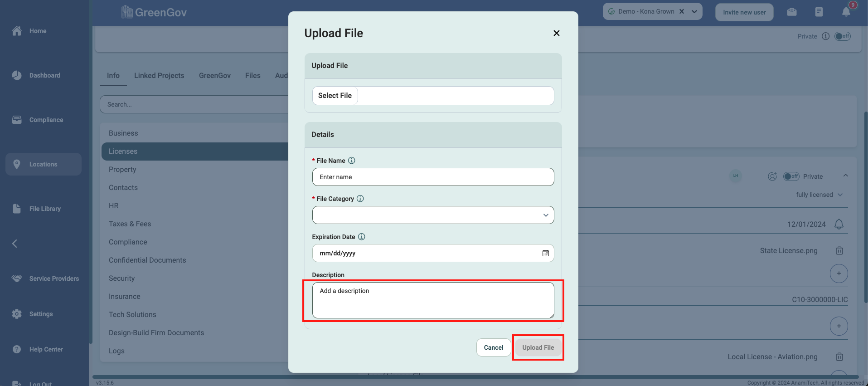Delete Local License - Aviation.png file
Image resolution: width=868 pixels, height=386 pixels.
[x=839, y=357]
